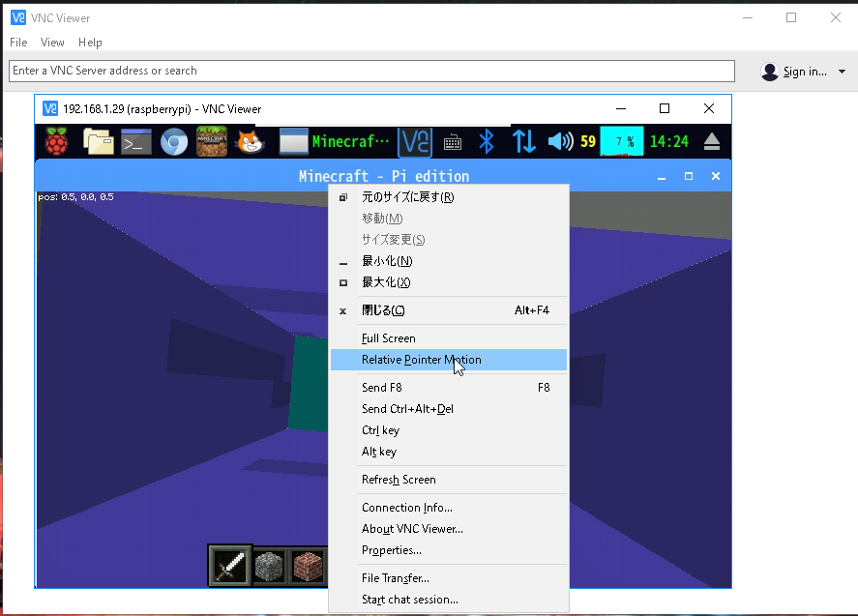Open the Scratch cat icon

pos(250,142)
